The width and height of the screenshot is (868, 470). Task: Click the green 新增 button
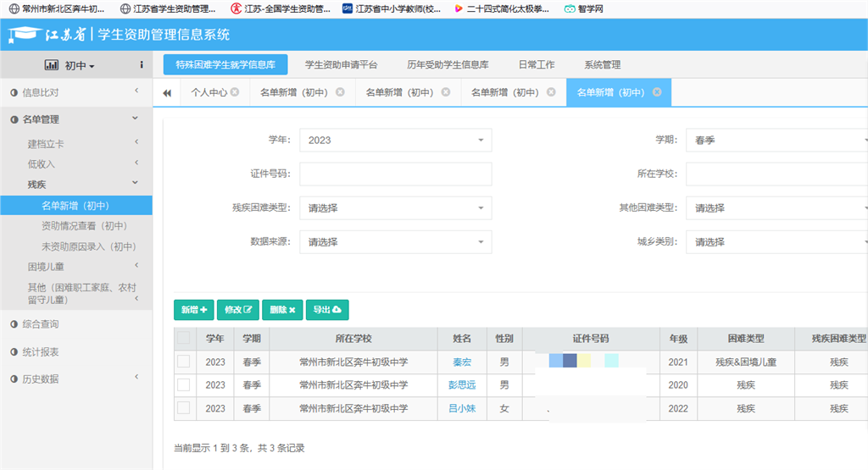click(194, 310)
